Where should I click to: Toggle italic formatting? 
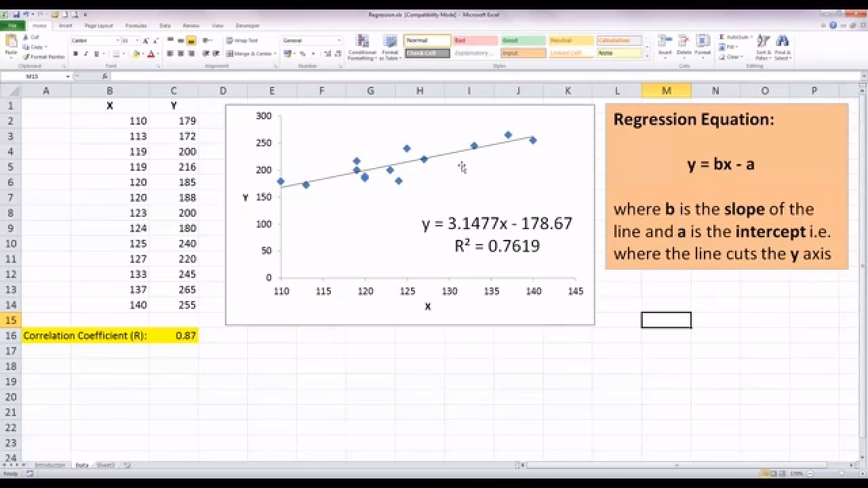(x=87, y=53)
